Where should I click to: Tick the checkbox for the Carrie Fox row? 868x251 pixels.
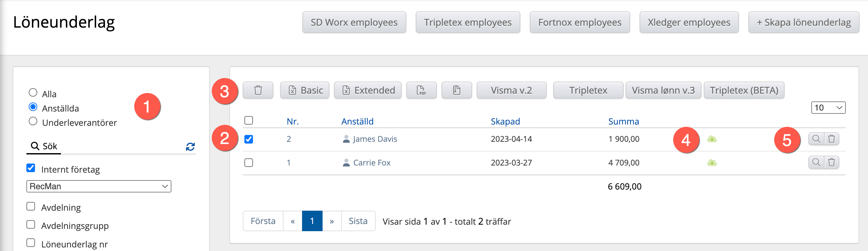249,163
